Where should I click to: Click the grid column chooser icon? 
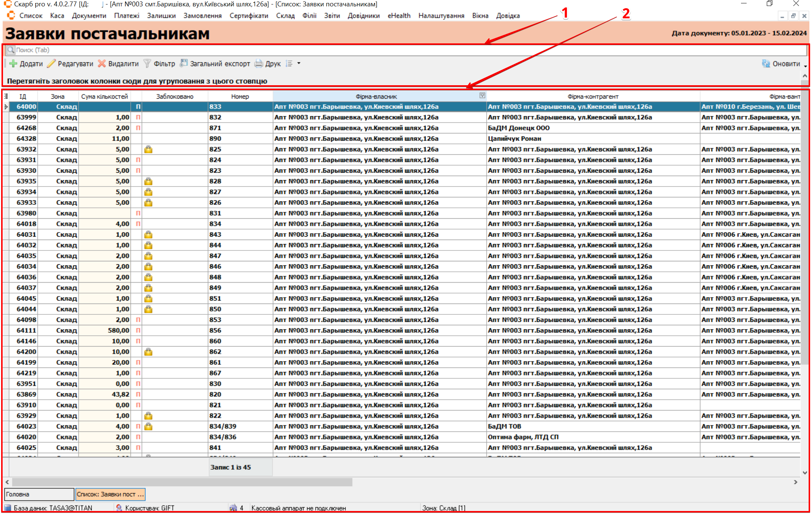point(6,96)
